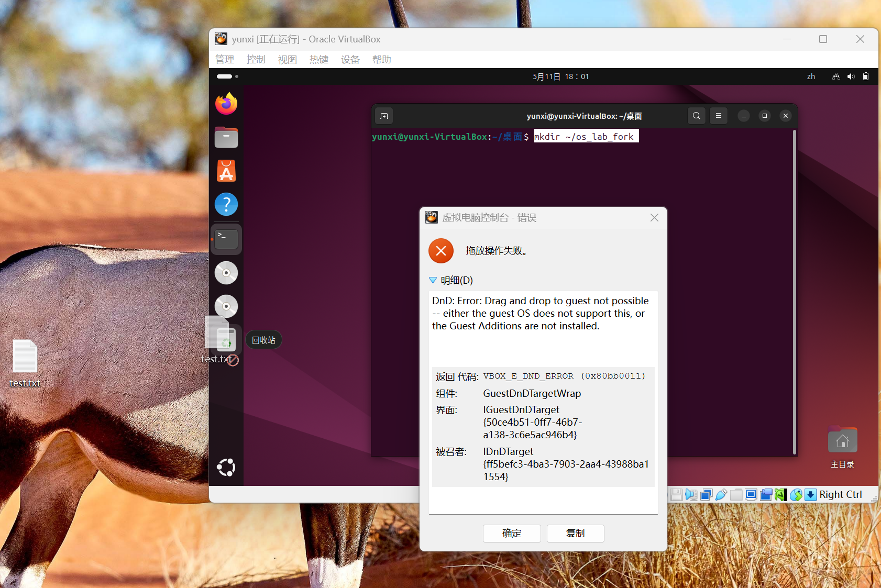Viewport: 881px width, 588px height.
Task: Click the upper optical disc icon in dock
Action: click(226, 273)
